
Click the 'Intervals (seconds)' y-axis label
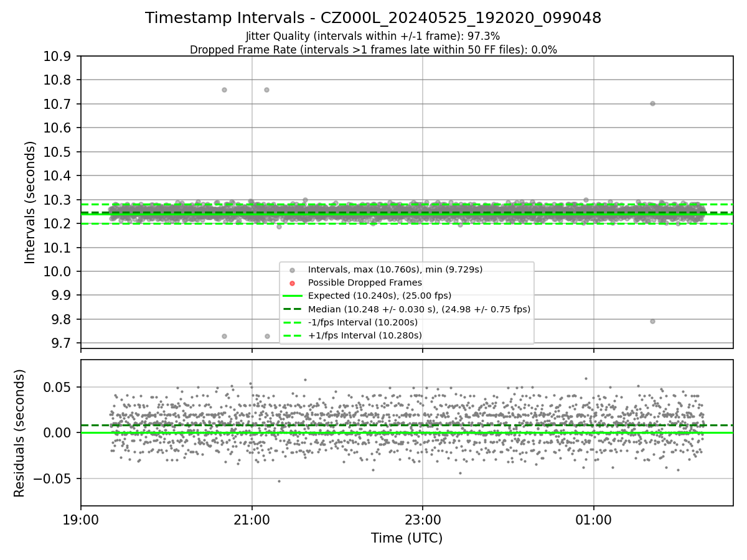[x=31, y=202]
